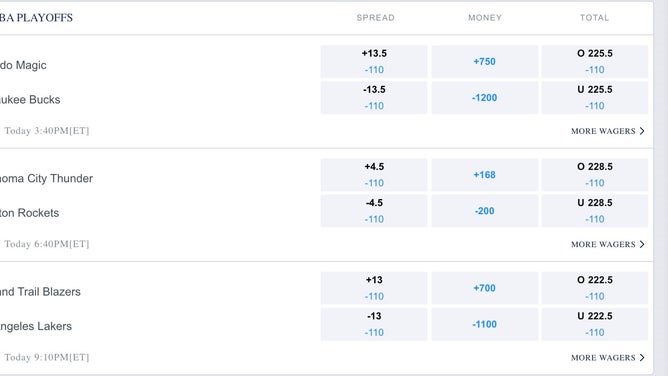This screenshot has width=668, height=376.
Task: Open More Wagers for Magic vs Bucks
Action: [x=608, y=131]
